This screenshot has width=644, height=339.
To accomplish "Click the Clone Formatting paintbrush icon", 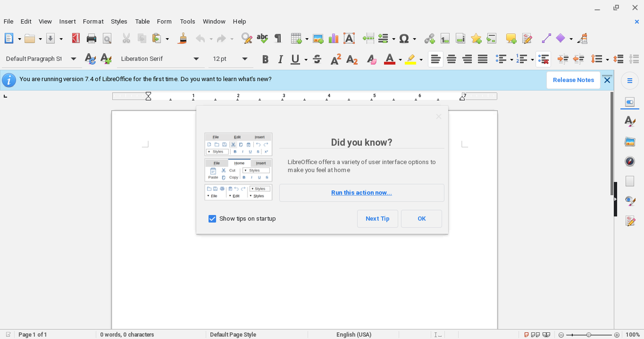I will (183, 38).
